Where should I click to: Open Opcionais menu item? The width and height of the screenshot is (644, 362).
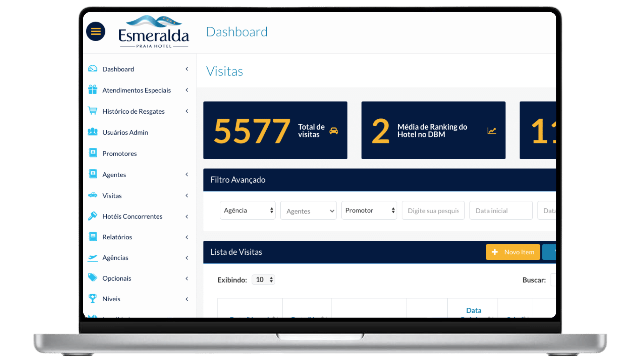click(x=117, y=279)
